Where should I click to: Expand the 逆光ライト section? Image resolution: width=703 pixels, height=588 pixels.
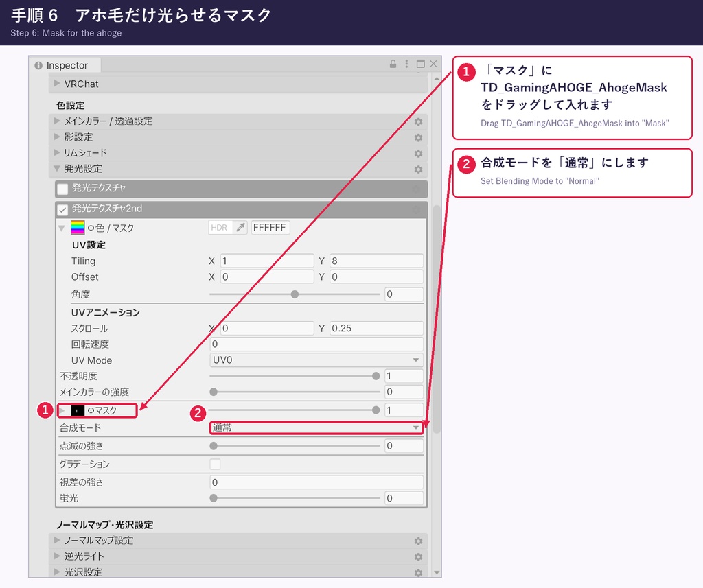[x=57, y=556]
